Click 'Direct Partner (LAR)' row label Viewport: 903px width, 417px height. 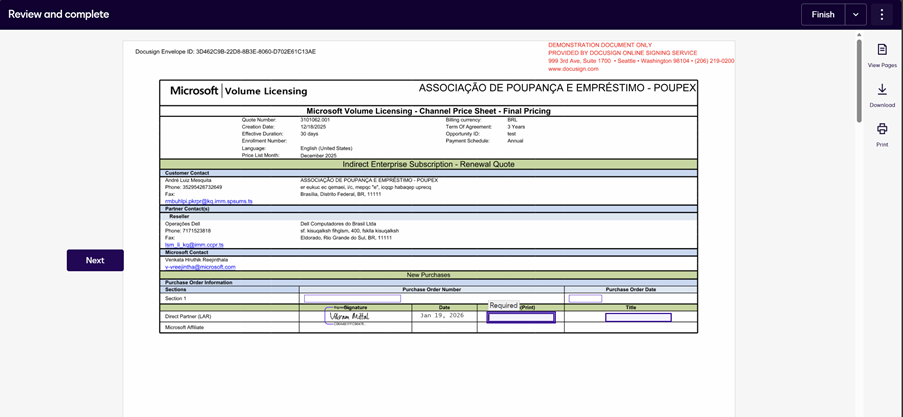pos(186,316)
